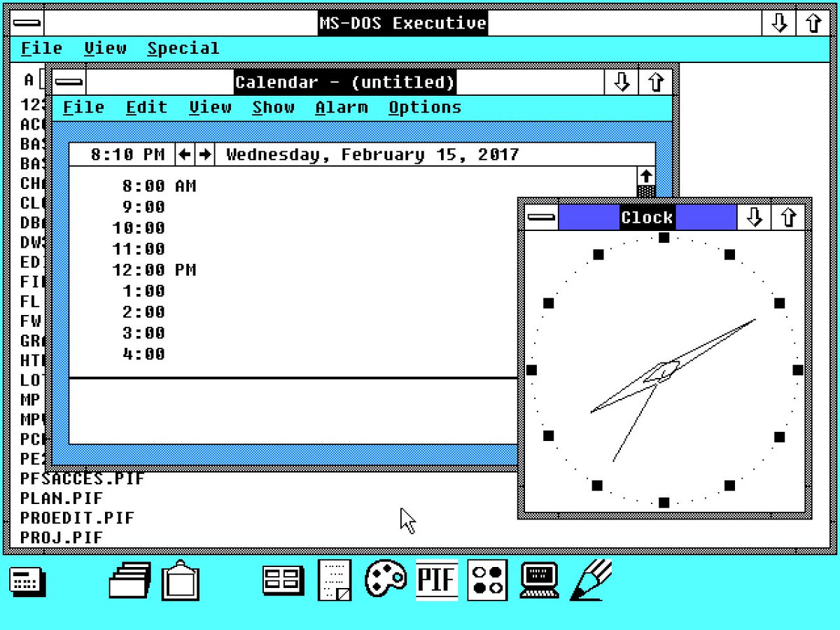
Task: Minimize the Calendar window with down arrow
Action: click(x=621, y=83)
